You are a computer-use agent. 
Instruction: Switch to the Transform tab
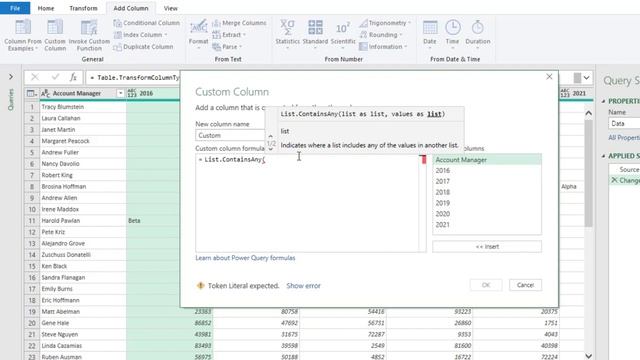point(83,8)
